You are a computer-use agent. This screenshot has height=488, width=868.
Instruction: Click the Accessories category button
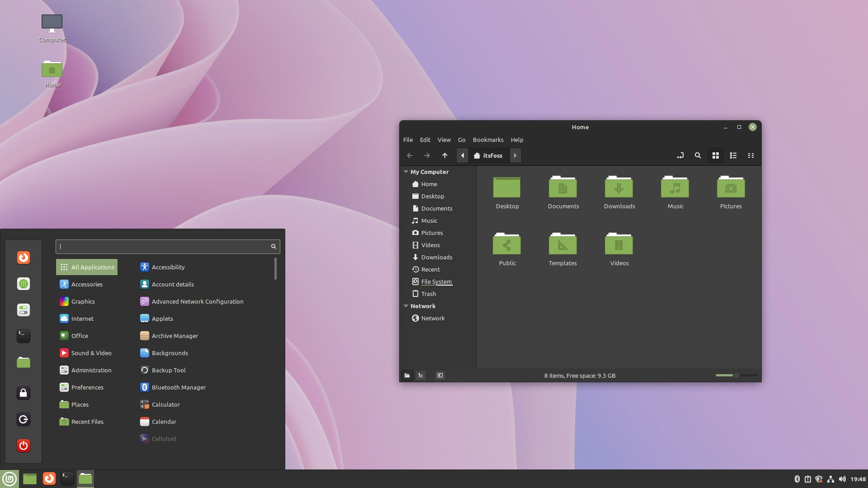click(x=87, y=284)
